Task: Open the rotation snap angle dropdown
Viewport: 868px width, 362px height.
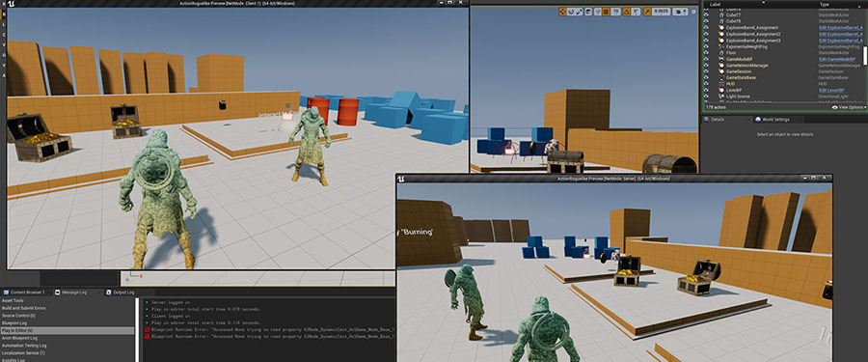Action: coord(637,11)
